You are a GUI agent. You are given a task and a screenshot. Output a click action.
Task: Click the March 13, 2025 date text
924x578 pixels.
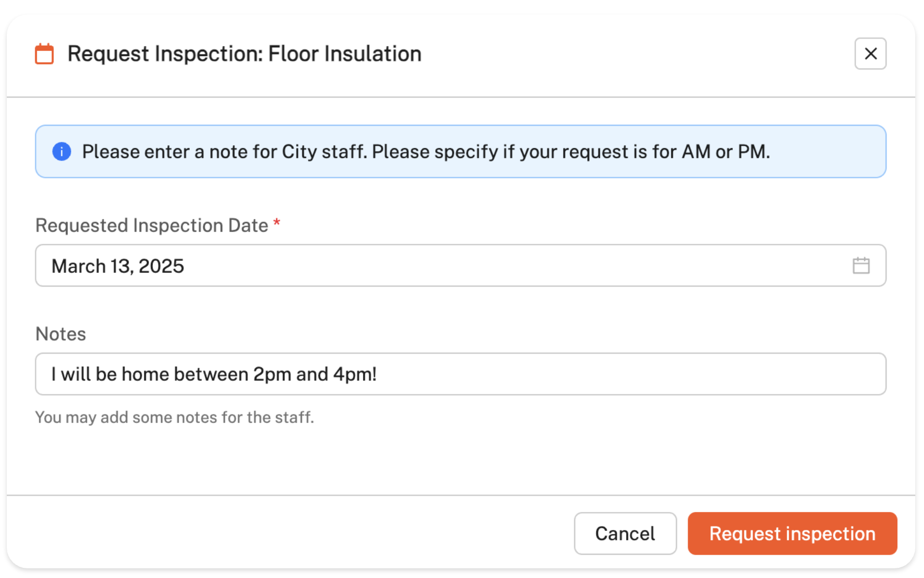[117, 266]
